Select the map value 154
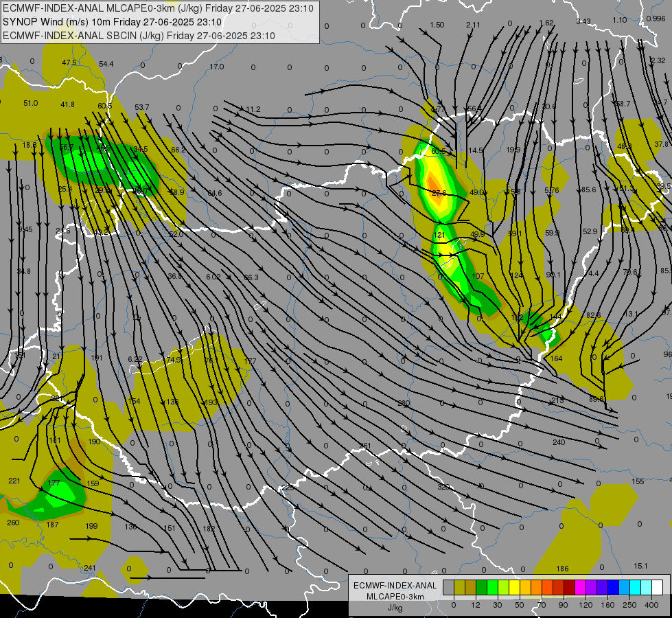Screen dimensions: 672x618 tap(134, 401)
